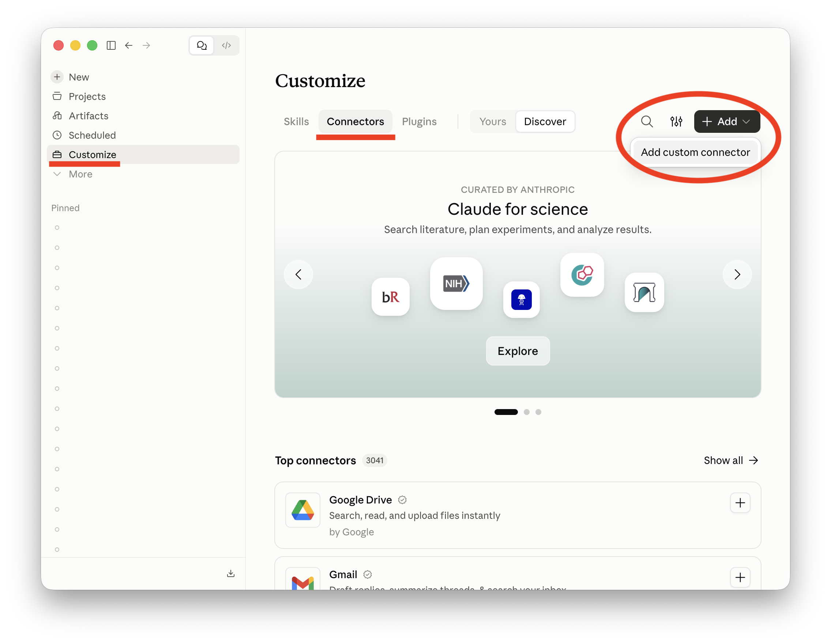Open Show all connectors link

[x=731, y=460]
